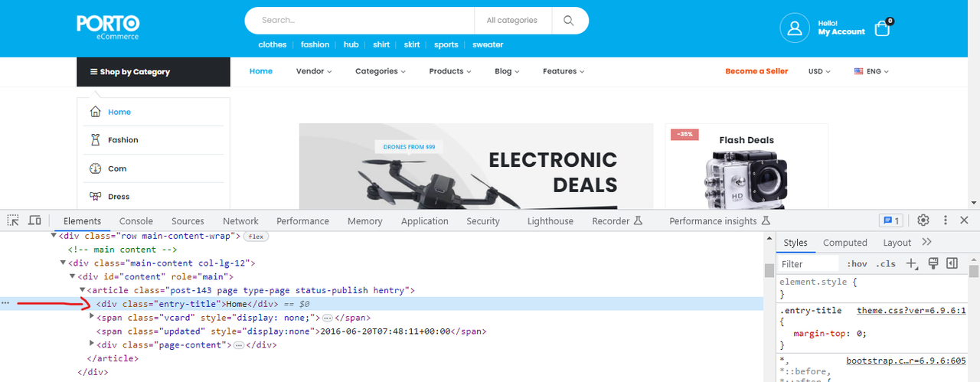Screen dimensions: 980x382
Task: Click the Styles Filter input field
Action: 810,263
